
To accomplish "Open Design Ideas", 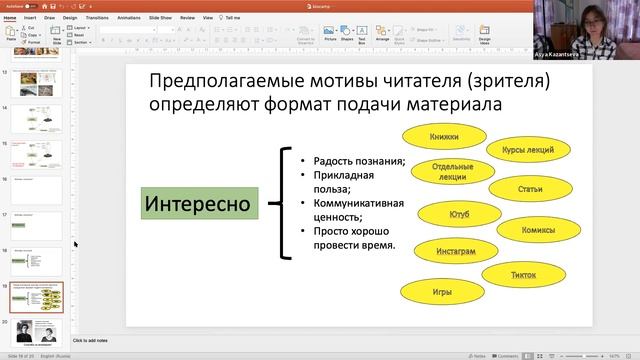I will (x=484, y=35).
